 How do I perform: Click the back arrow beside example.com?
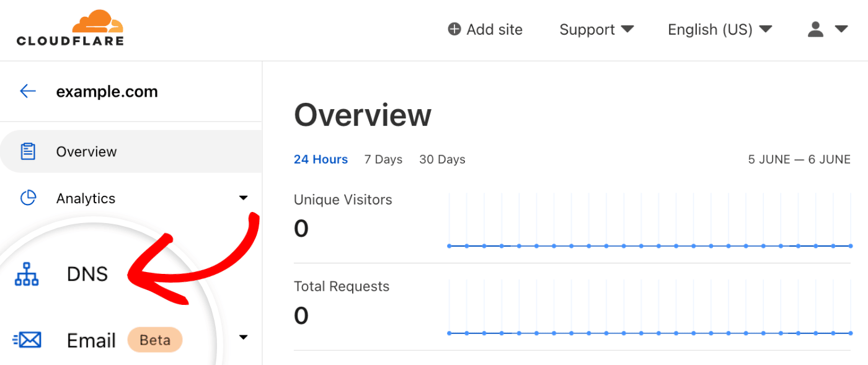pos(28,92)
